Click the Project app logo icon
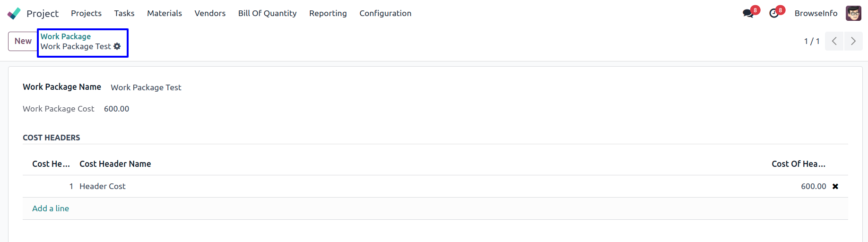This screenshot has height=242, width=868. (14, 13)
